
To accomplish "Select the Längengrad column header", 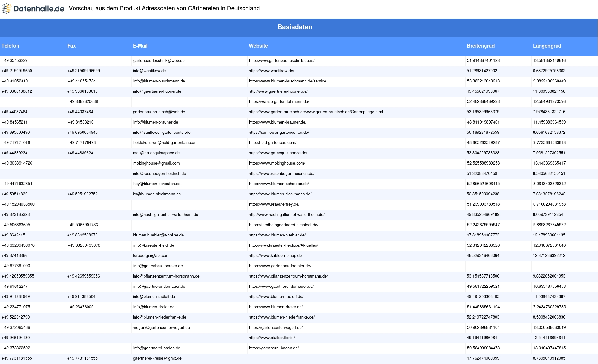I will coord(547,46).
